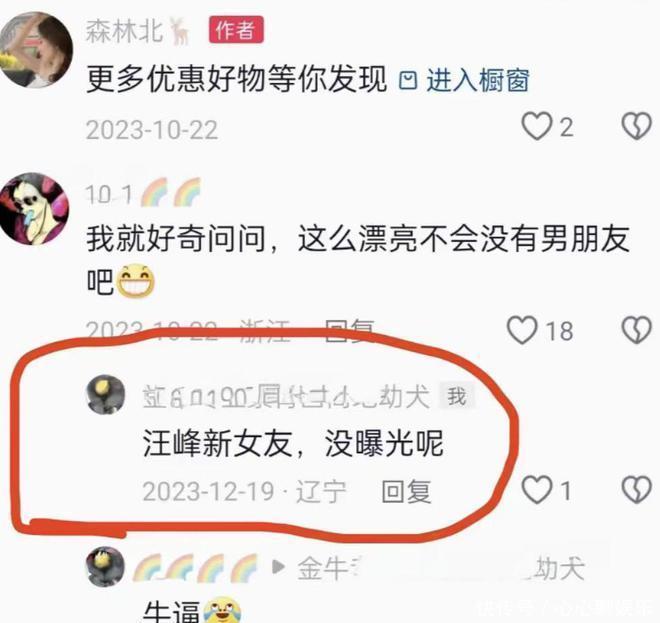Tap broken heart on the 18-likes comment
The image size is (660, 623).
[636, 330]
